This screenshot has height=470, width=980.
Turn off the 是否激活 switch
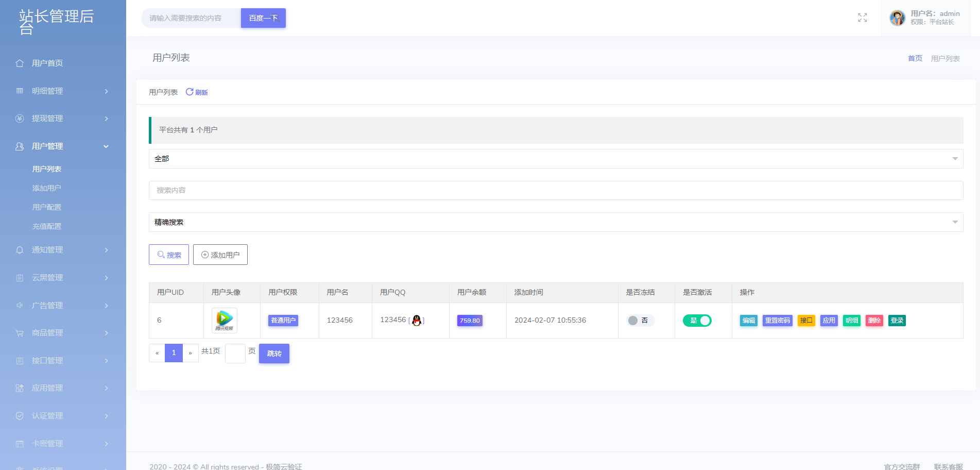point(697,321)
